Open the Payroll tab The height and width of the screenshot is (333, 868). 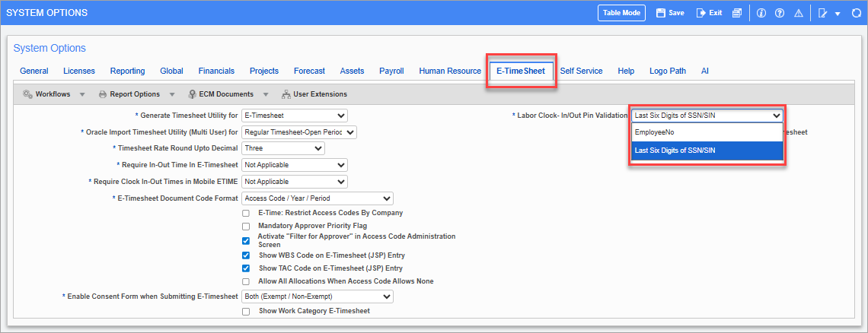coord(391,71)
